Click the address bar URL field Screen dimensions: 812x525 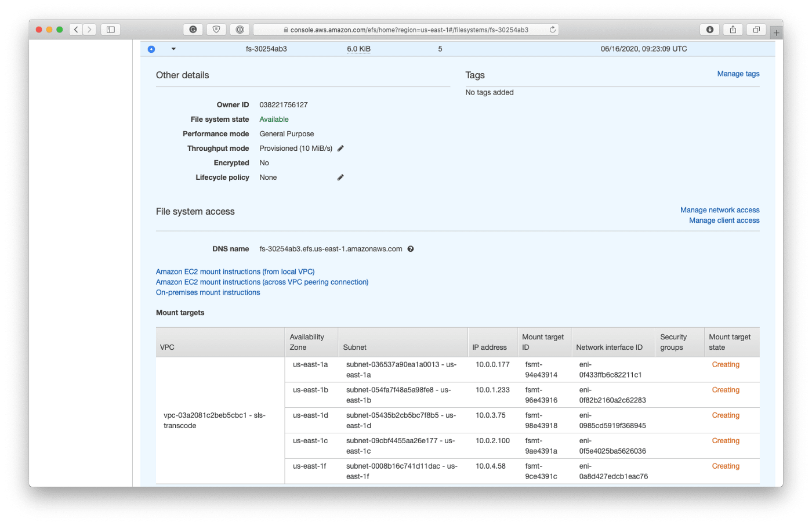406,30
